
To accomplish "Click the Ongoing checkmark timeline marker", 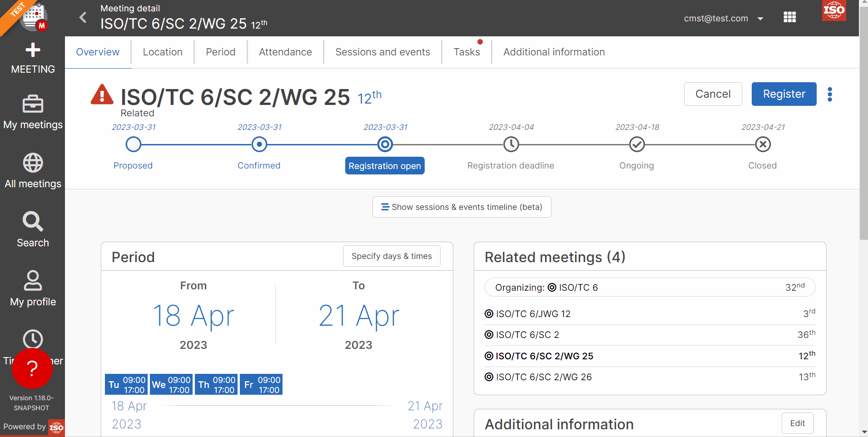I will click(x=637, y=144).
